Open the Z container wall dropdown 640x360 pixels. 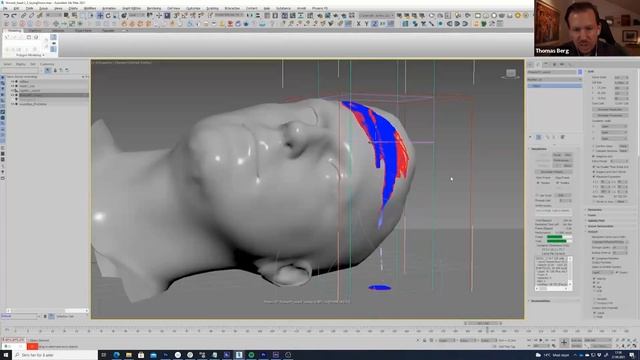pos(614,139)
